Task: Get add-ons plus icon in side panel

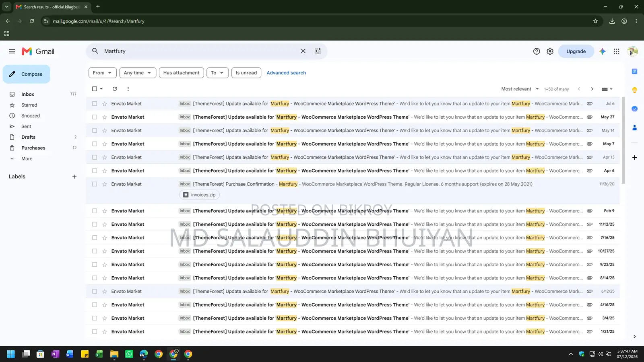Action: click(634, 158)
